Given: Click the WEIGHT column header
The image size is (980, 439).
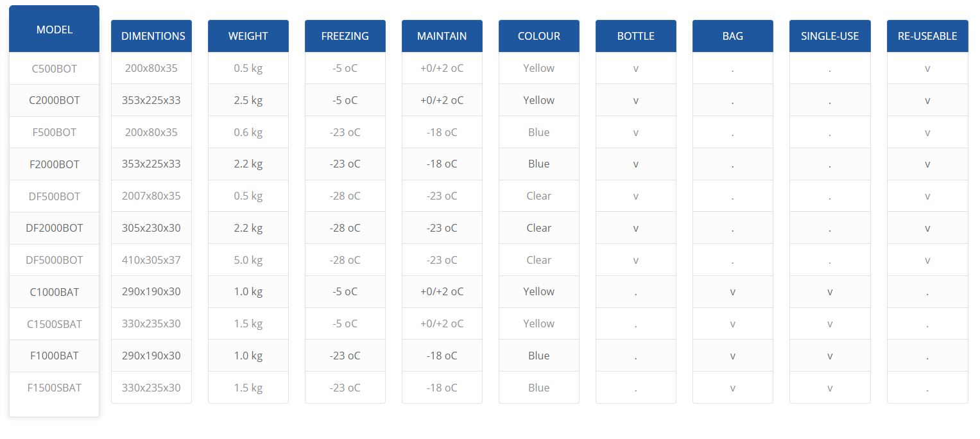Looking at the screenshot, I should (x=248, y=36).
